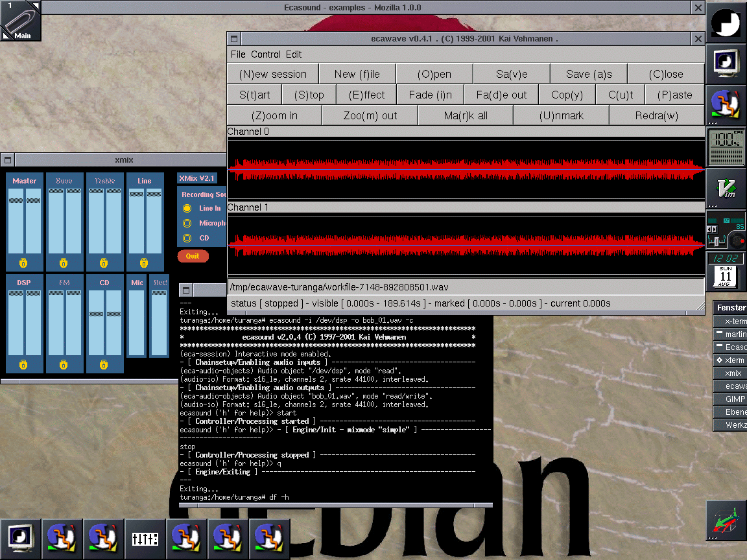
Task: Toggle the lock under the CD sliders in xmix
Action: tap(104, 365)
